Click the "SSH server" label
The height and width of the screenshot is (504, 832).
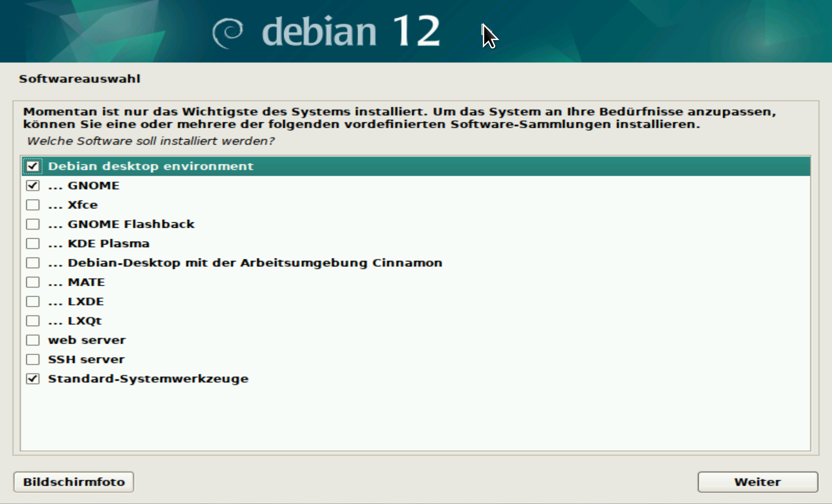[86, 359]
